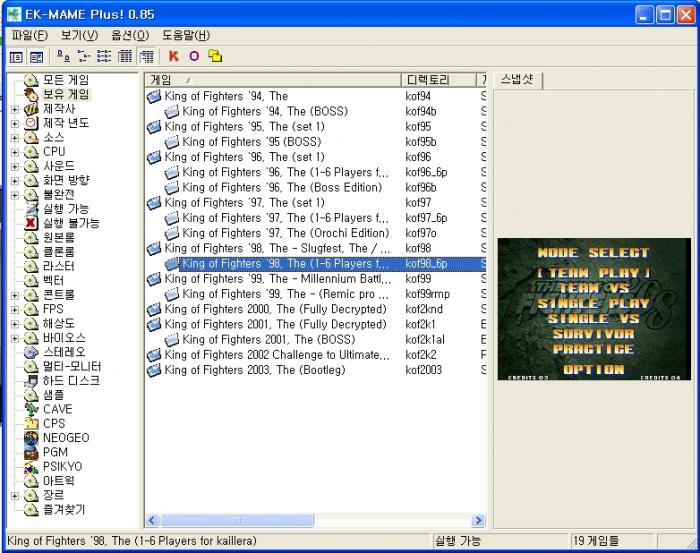Click the kof97_6p directory cell
Image resolution: width=700 pixels, height=553 pixels.
[x=426, y=217]
